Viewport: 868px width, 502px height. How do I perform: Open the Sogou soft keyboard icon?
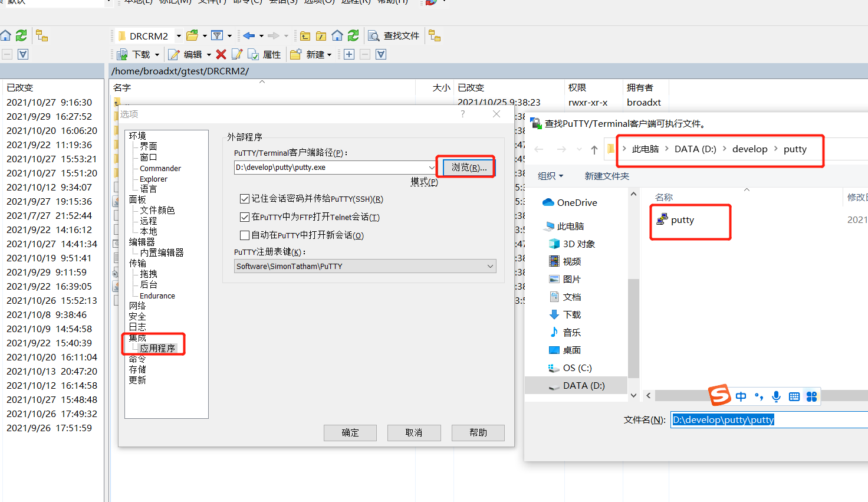pos(794,396)
